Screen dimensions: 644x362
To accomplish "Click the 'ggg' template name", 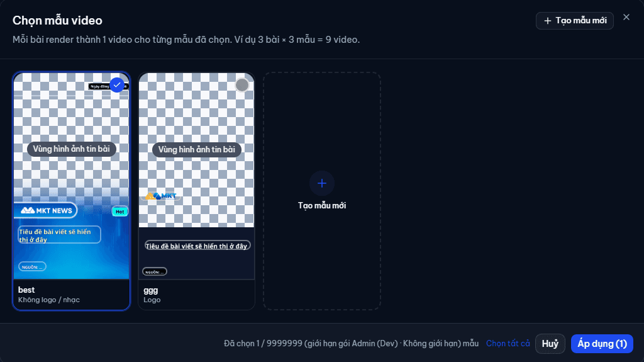I will [151, 290].
